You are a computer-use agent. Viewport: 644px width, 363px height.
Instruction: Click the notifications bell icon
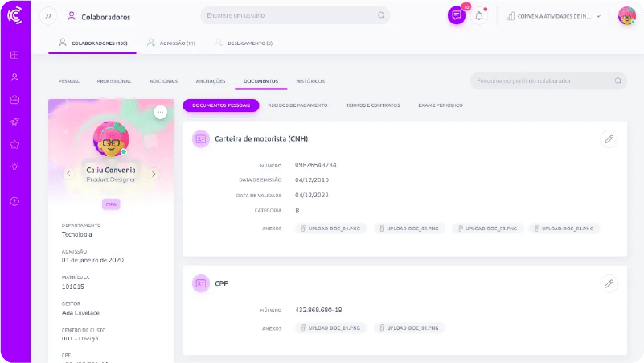(479, 15)
